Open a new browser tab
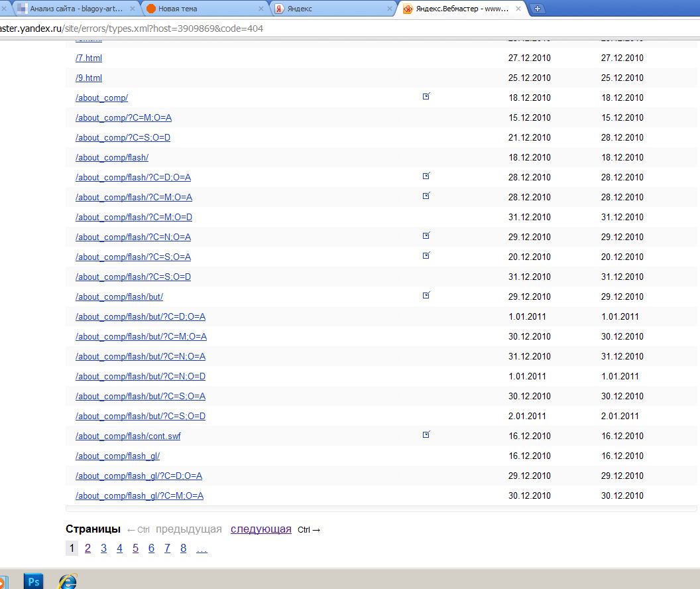This screenshot has height=589, width=700. [538, 9]
